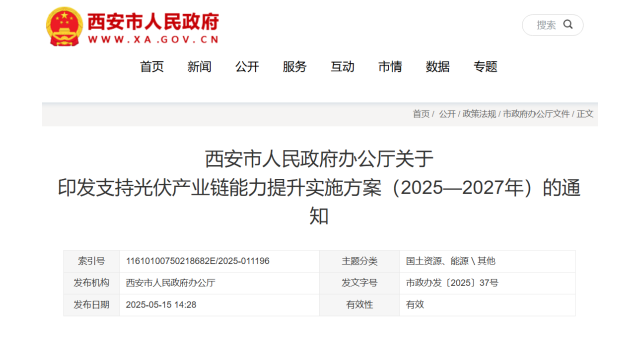Click the article title heading
The width and height of the screenshot is (640, 360).
[x=319, y=187]
